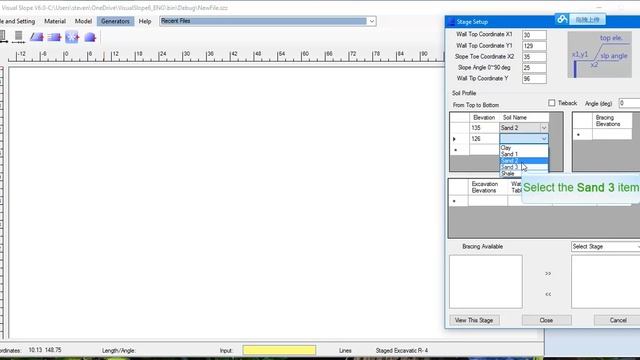
Task: Open Soil Name dropdown in elevation 135 row
Action: coord(544,128)
